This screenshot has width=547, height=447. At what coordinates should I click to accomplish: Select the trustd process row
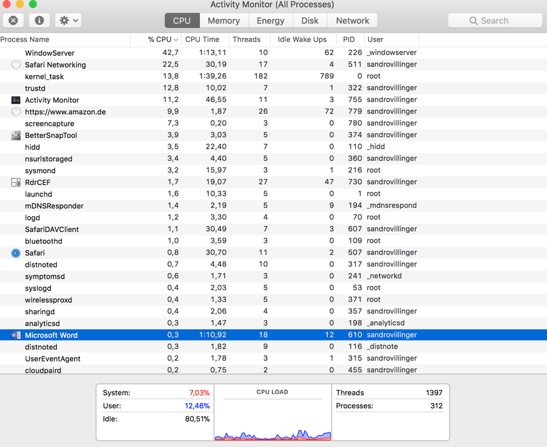274,88
